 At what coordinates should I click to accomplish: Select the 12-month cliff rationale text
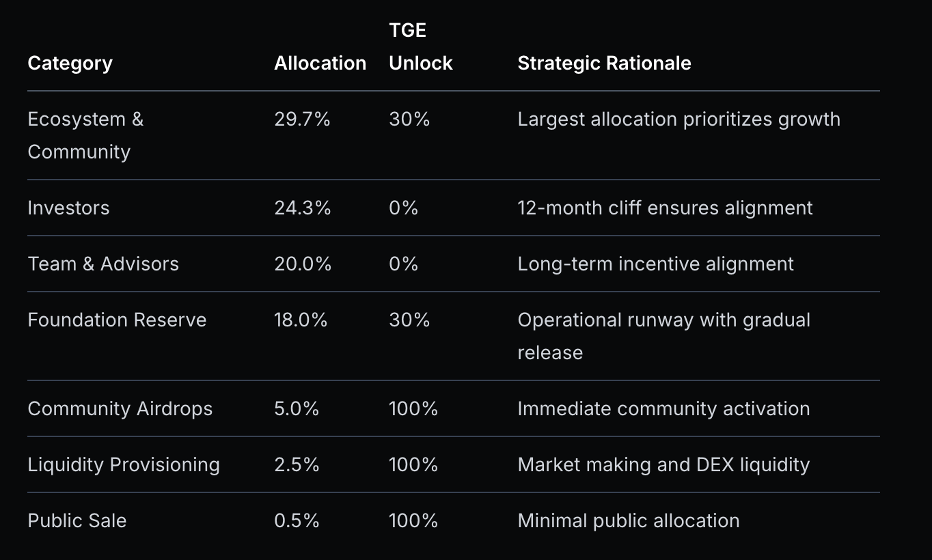tap(665, 208)
